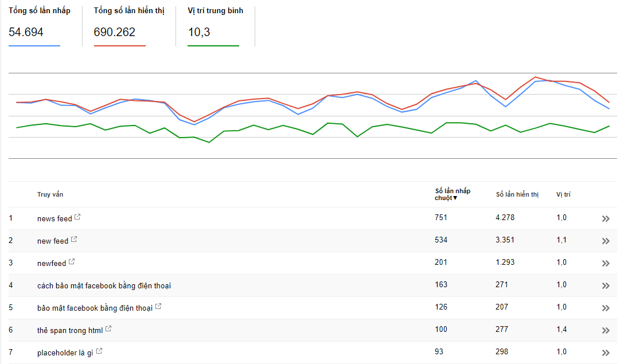The height and width of the screenshot is (364, 620).
Task: Click external link icon after "newfeed" query
Action: point(72,261)
